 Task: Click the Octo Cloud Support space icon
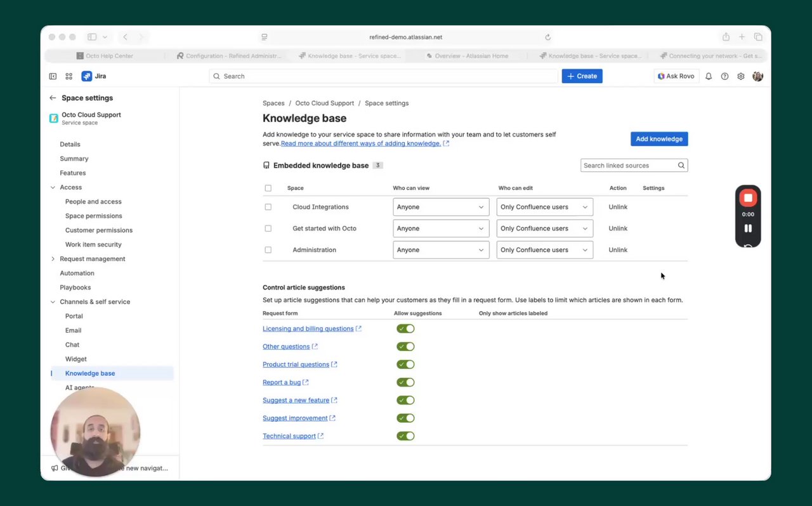54,118
